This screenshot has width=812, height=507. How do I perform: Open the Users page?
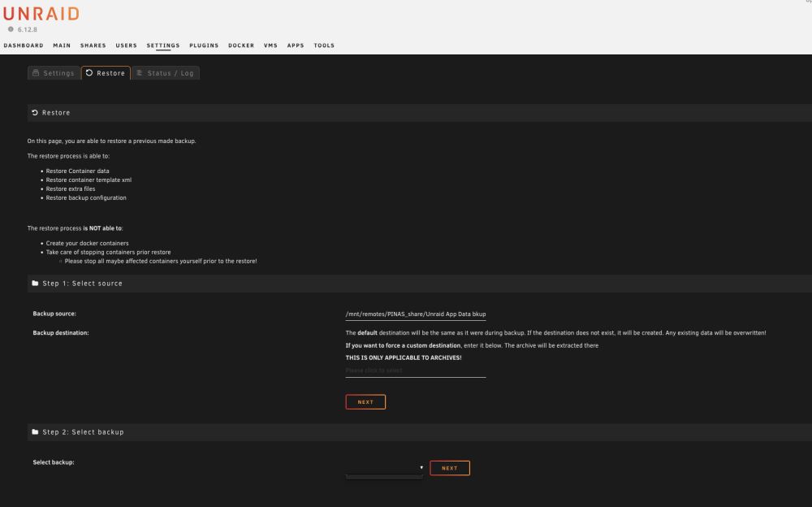127,45
